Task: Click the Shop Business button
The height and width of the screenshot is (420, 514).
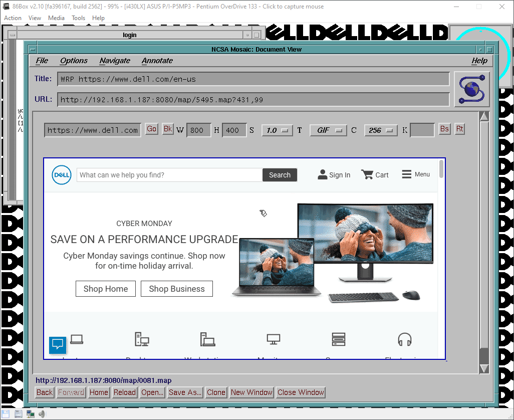Action: pyautogui.click(x=177, y=289)
